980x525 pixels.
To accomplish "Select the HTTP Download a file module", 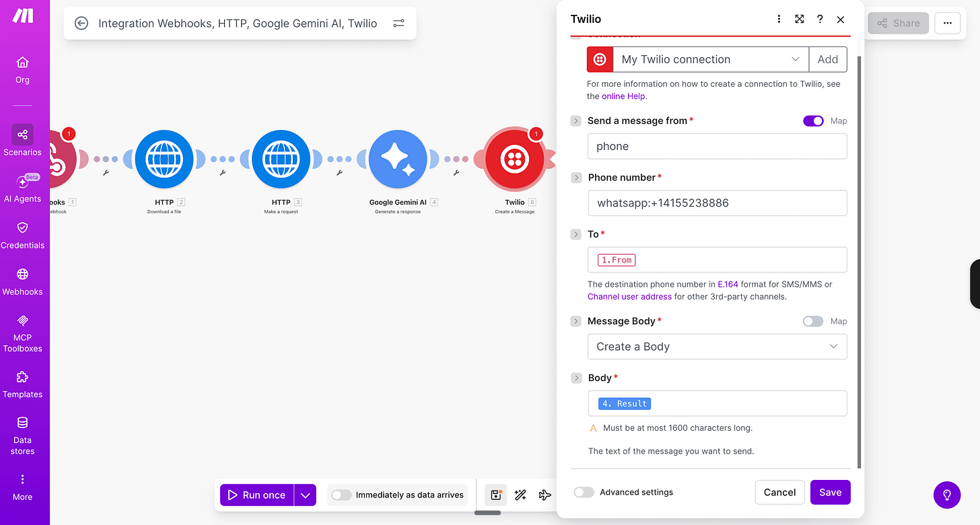I will pyautogui.click(x=164, y=160).
